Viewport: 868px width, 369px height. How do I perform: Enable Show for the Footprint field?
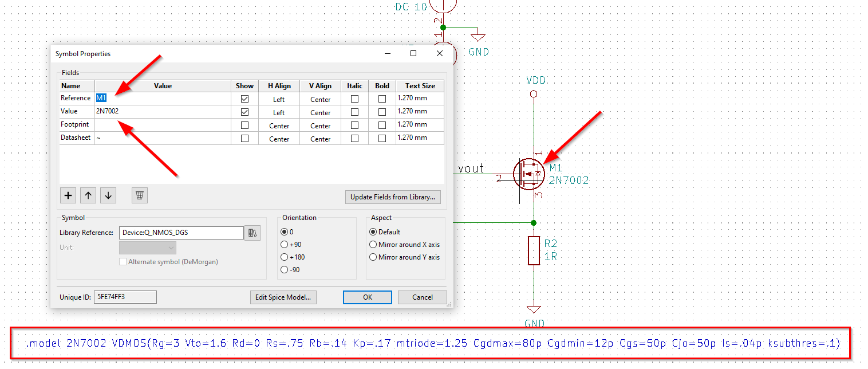pos(244,125)
